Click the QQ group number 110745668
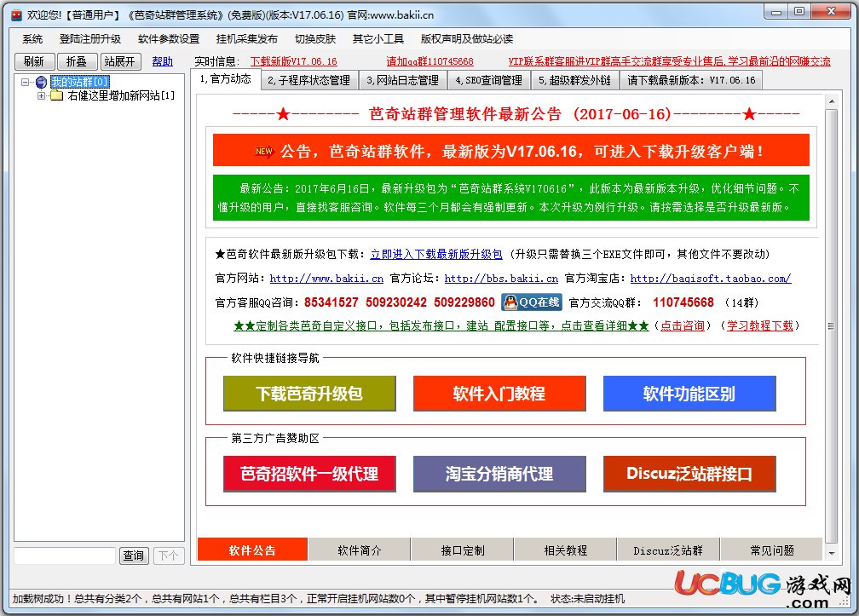 683,302
